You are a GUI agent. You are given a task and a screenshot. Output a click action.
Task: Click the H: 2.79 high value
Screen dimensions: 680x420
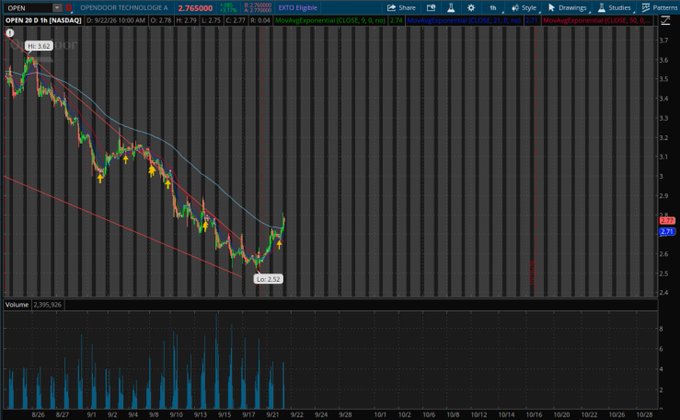pyautogui.click(x=186, y=20)
